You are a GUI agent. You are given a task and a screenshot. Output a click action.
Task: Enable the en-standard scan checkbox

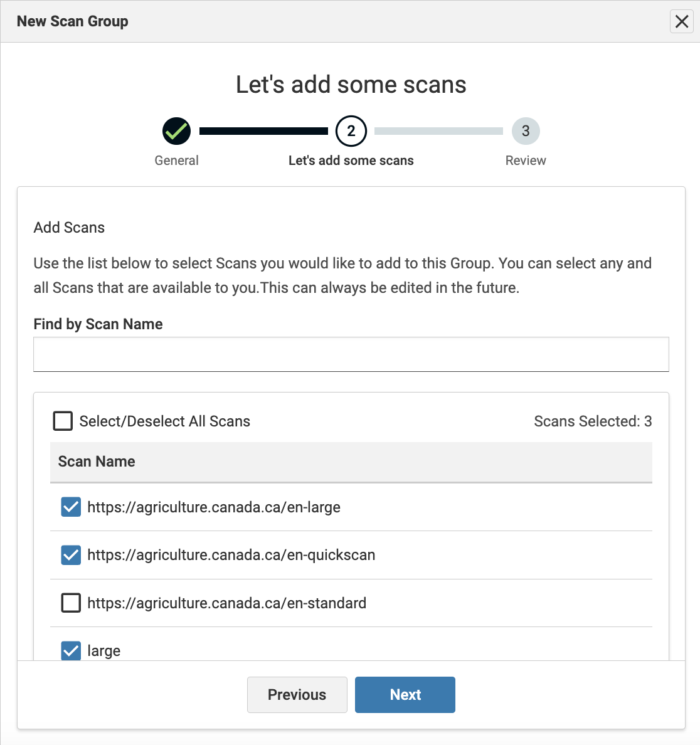click(71, 603)
